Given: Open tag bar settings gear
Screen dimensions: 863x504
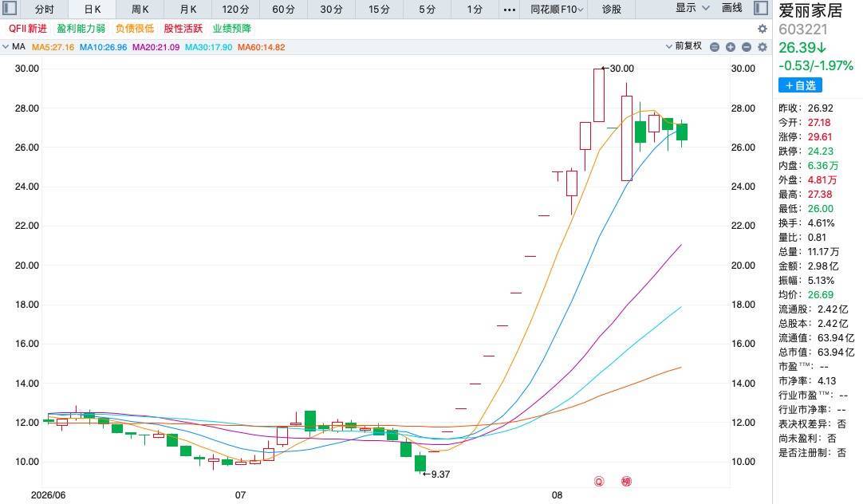Looking at the screenshot, I should [x=763, y=29].
